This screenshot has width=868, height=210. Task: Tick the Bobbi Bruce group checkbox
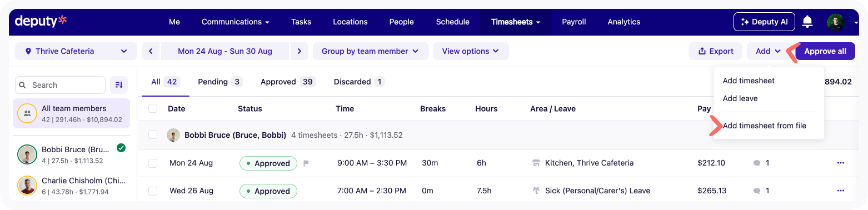pos(153,135)
